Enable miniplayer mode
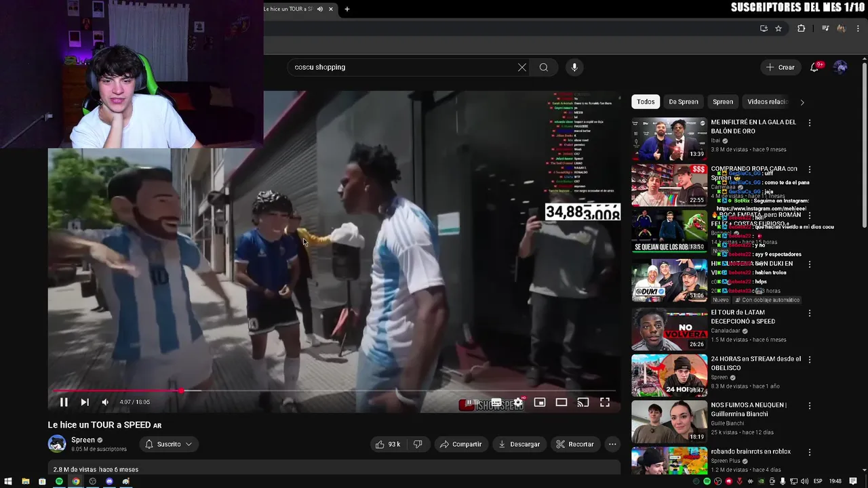The height and width of the screenshot is (488, 868). [540, 403]
